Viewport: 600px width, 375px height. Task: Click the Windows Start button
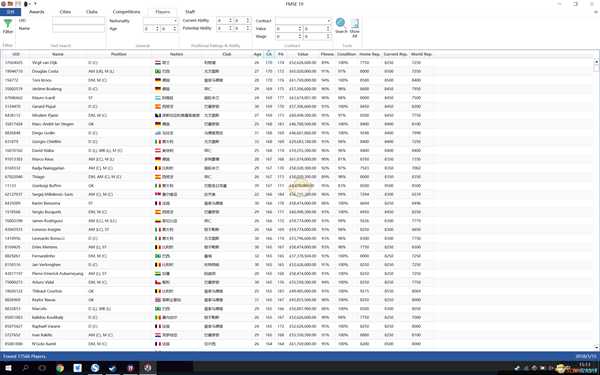click(x=8, y=368)
